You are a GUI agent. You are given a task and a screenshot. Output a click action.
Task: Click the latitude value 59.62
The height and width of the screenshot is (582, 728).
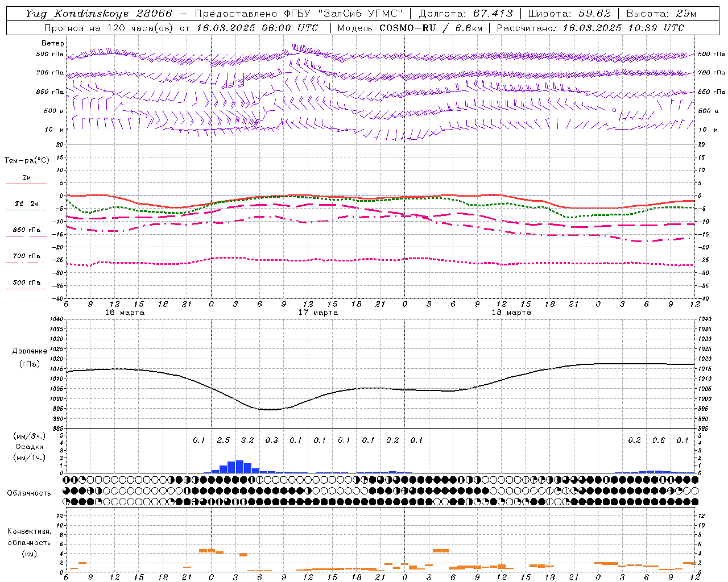point(595,13)
